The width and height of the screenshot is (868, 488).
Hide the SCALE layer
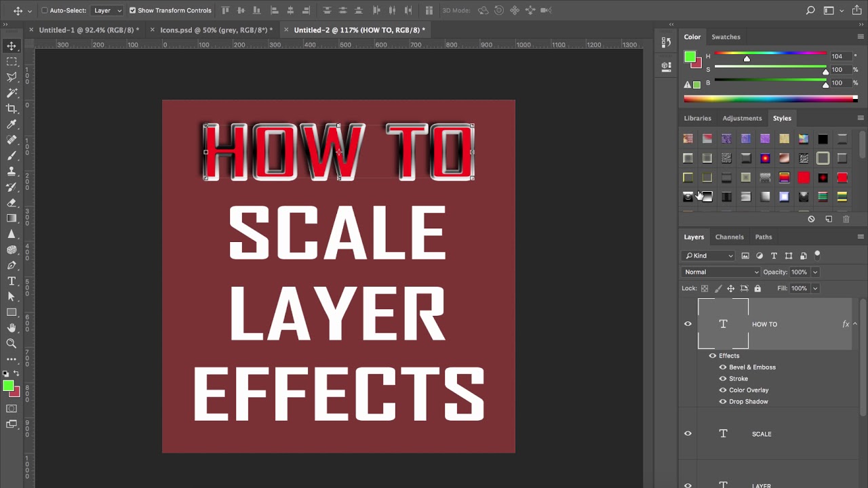tap(688, 434)
